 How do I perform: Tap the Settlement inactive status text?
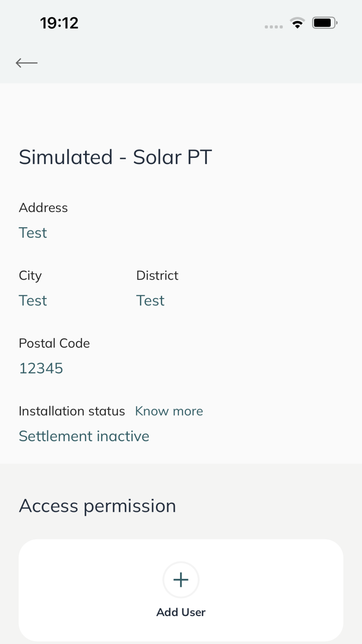[84, 436]
